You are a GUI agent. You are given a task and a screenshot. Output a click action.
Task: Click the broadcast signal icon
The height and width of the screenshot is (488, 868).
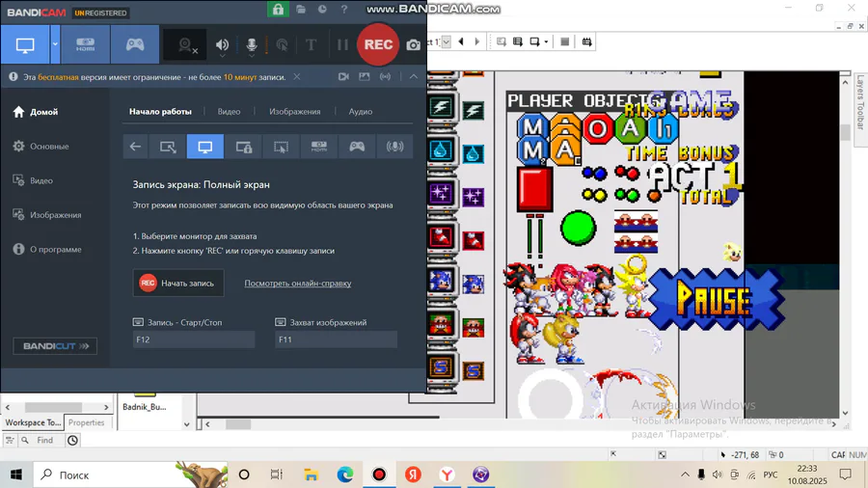click(385, 77)
